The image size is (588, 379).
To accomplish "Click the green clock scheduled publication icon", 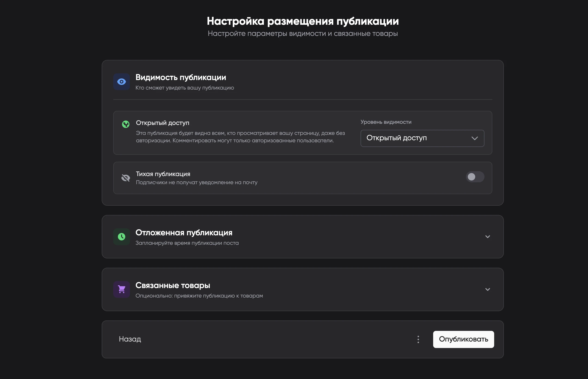I will [x=121, y=237].
